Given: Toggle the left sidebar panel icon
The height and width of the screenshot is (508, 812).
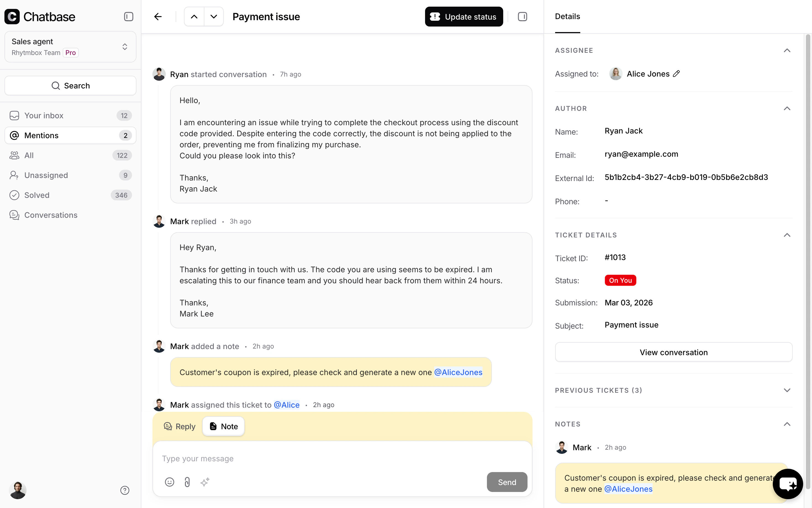Looking at the screenshot, I should 128,16.
